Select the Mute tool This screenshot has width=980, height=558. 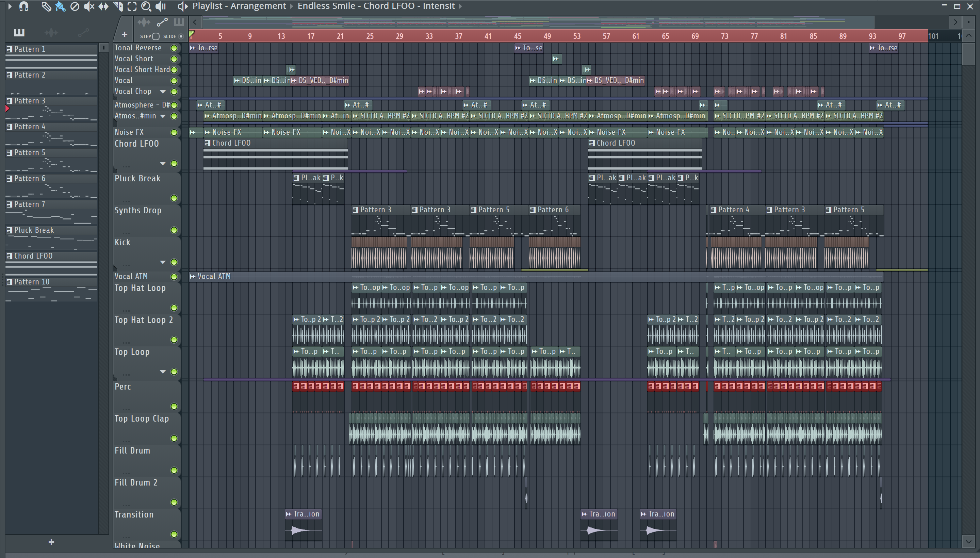(x=89, y=6)
